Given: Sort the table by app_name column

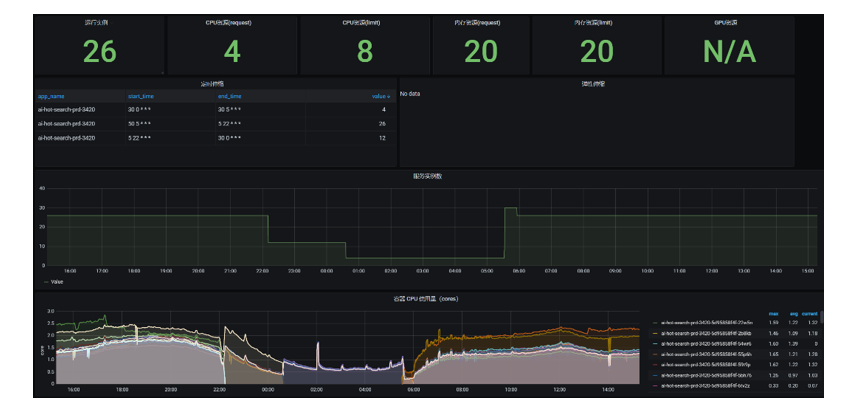Looking at the screenshot, I should 51,96.
